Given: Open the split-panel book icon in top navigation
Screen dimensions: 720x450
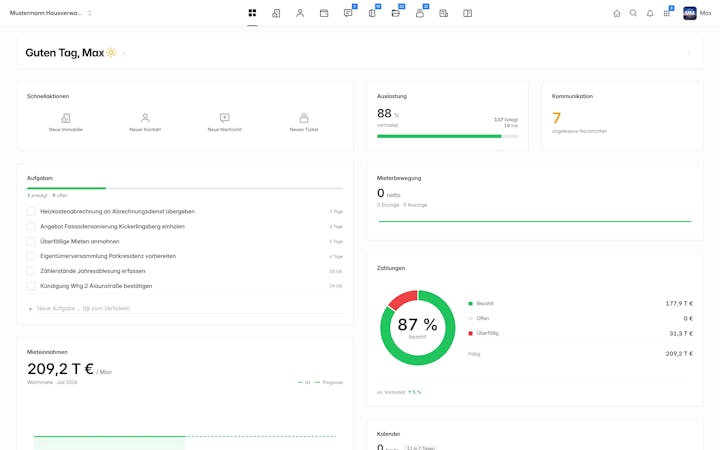Looking at the screenshot, I should pos(467,13).
